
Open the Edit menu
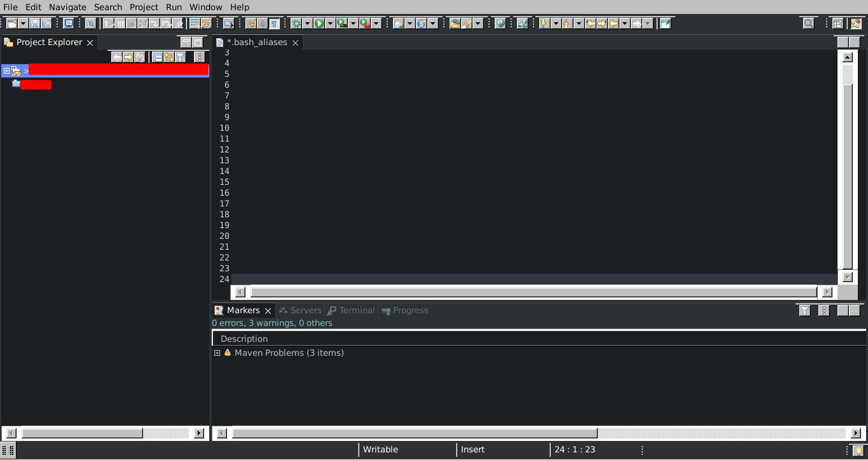[33, 7]
